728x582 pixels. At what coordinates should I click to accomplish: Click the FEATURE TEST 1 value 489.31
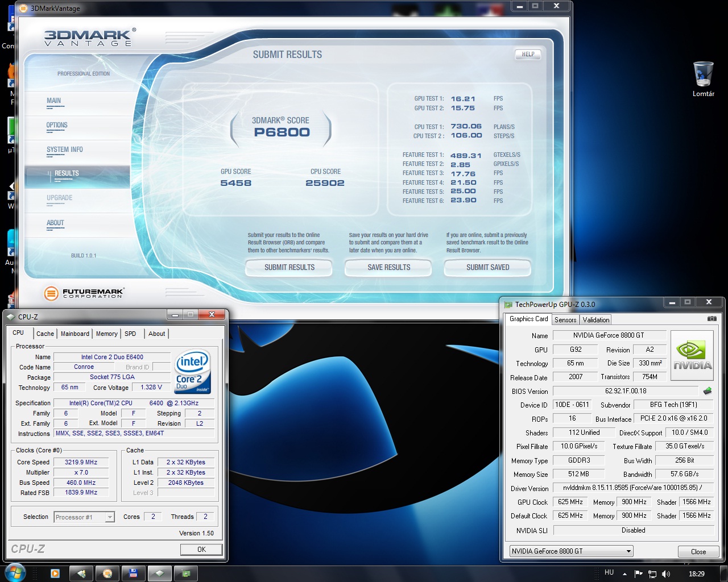(466, 155)
